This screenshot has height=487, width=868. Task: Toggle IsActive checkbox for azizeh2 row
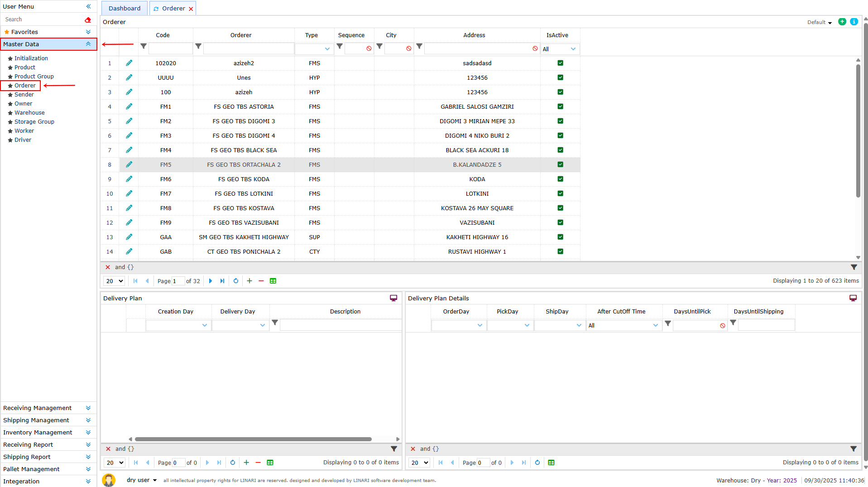(x=560, y=63)
